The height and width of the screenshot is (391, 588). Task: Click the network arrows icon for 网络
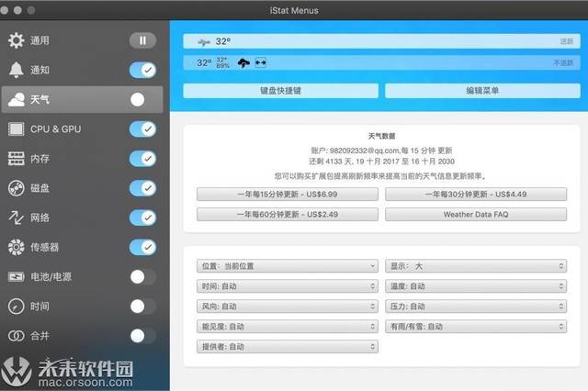(17, 218)
